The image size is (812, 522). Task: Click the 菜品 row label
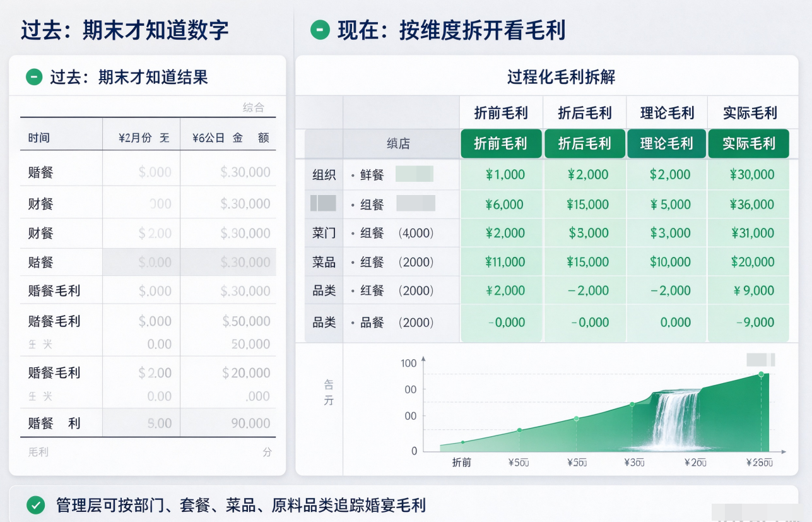(324, 262)
